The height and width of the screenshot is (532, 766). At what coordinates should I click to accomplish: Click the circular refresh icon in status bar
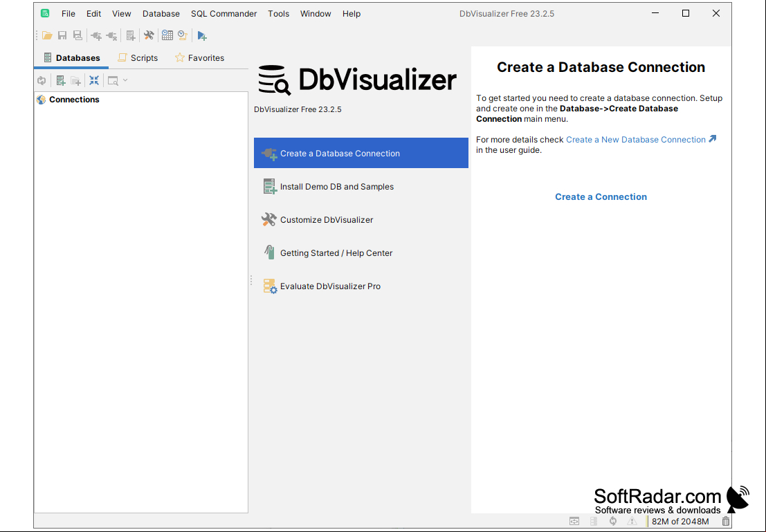[x=613, y=522]
